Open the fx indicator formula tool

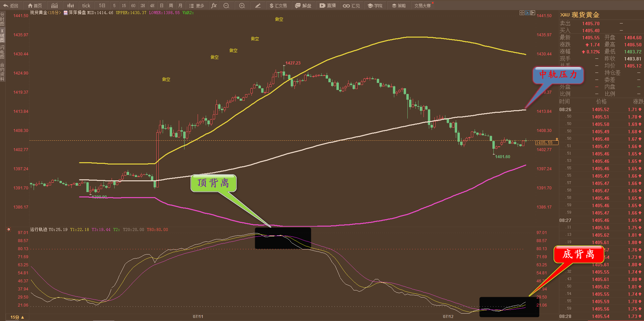point(214,5)
